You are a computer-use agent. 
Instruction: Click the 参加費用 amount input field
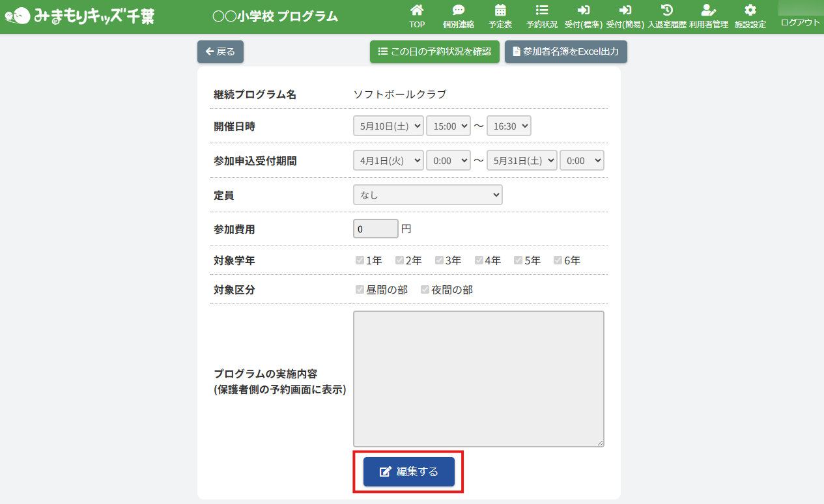[375, 229]
